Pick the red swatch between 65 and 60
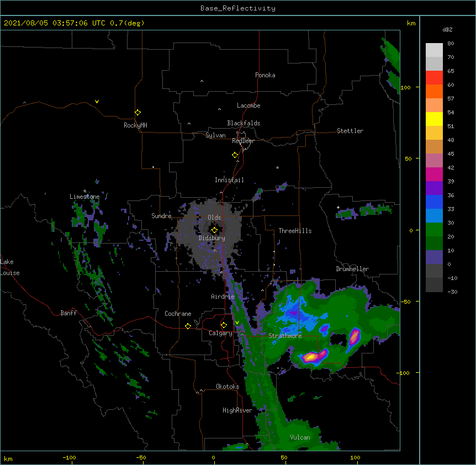 point(434,78)
